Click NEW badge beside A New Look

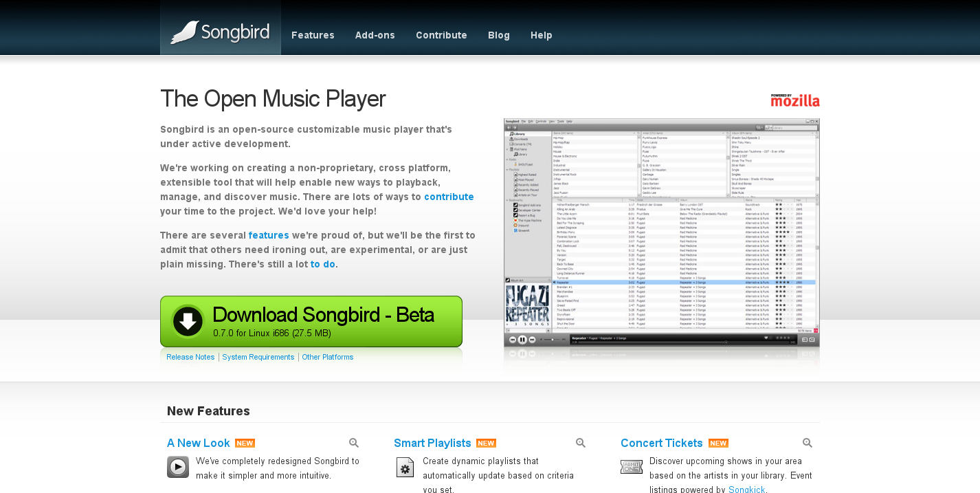pyautogui.click(x=245, y=443)
